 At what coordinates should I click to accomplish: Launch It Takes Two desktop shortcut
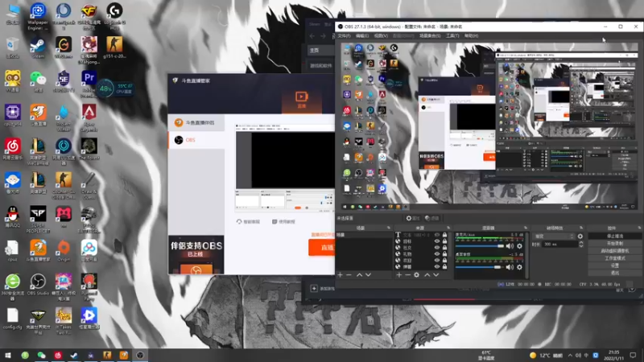64,321
